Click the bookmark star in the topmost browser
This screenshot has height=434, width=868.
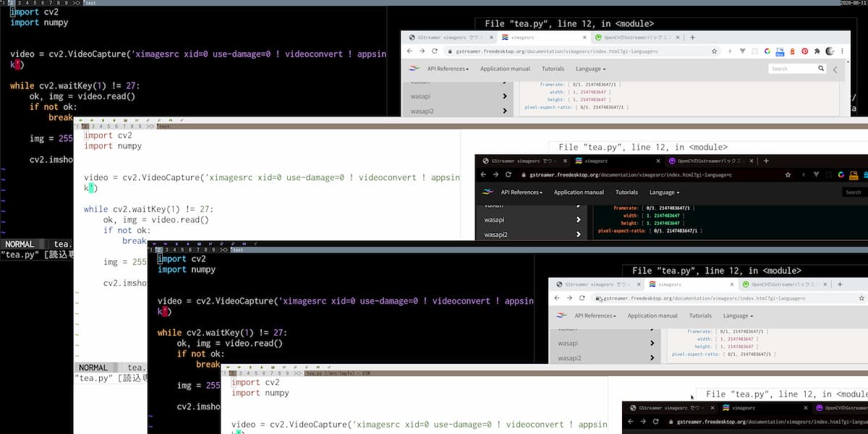(715, 51)
